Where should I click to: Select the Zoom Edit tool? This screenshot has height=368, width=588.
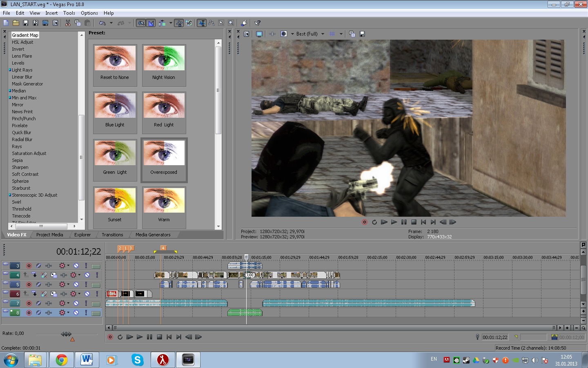231,23
